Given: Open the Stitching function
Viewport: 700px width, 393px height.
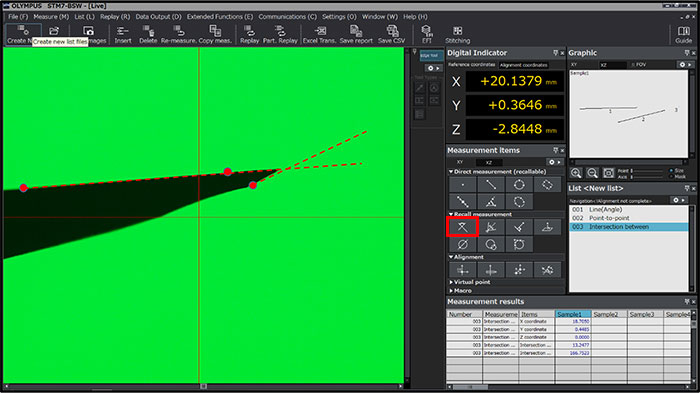Looking at the screenshot, I should [x=458, y=34].
